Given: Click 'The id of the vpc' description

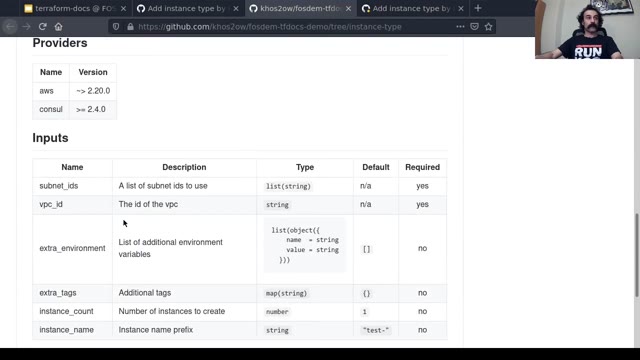Looking at the screenshot, I should [148, 204].
